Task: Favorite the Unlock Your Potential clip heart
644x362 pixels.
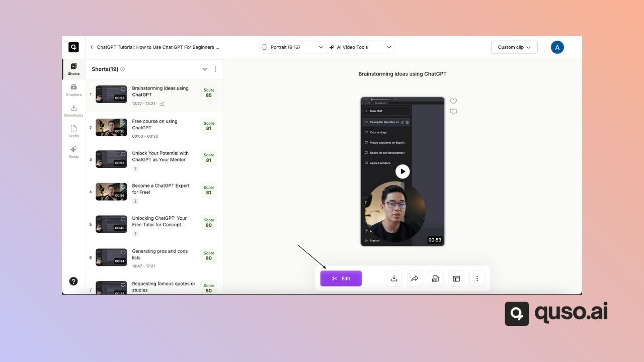Action: click(x=123, y=154)
